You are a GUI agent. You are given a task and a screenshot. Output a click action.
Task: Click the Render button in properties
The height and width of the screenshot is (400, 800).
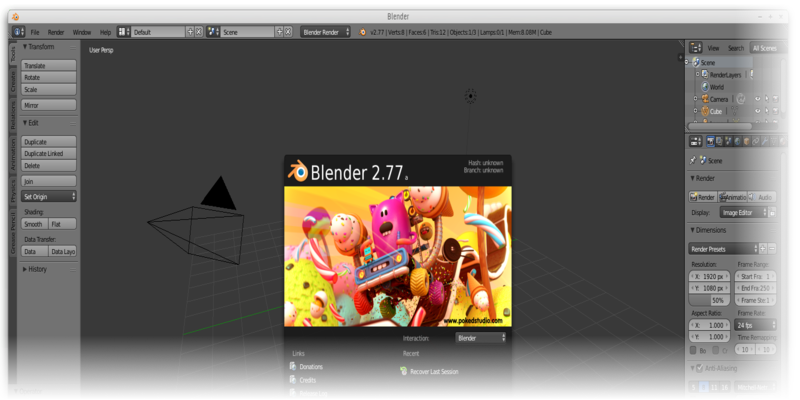click(703, 197)
